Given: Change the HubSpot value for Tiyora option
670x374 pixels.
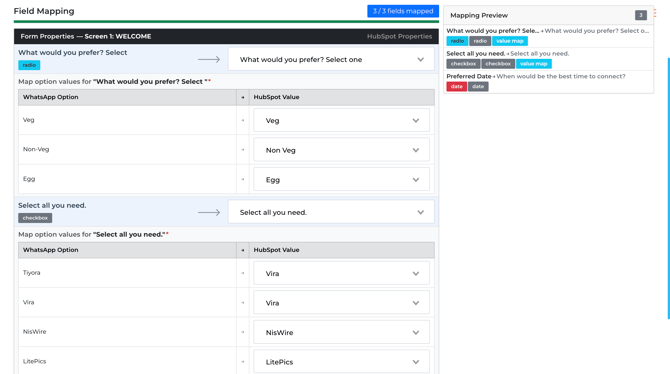Looking at the screenshot, I should [341, 273].
